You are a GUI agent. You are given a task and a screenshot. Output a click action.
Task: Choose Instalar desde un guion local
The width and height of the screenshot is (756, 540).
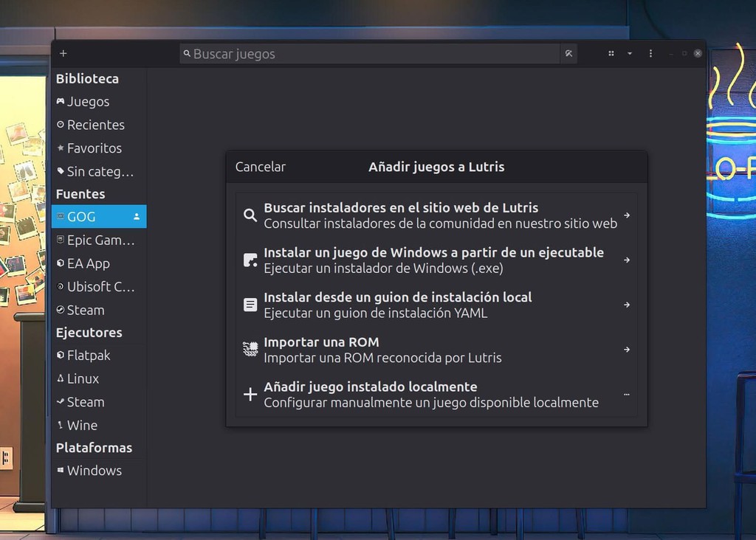coord(436,305)
